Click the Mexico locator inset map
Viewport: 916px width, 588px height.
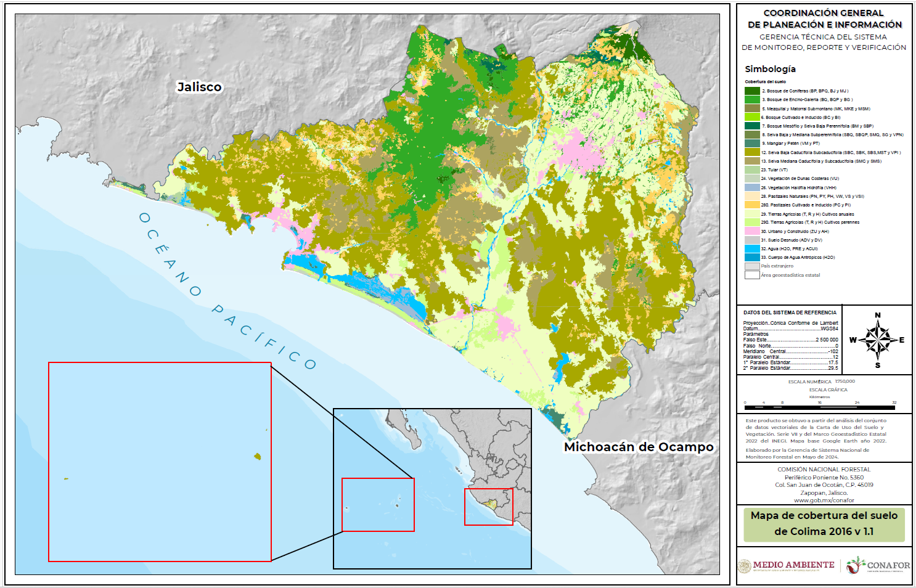click(432, 488)
